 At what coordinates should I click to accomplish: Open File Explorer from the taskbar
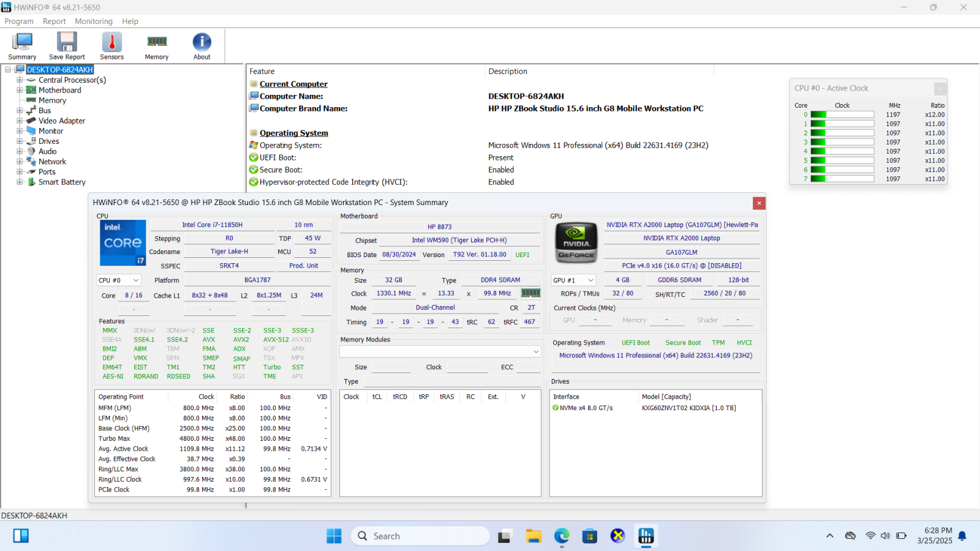click(533, 536)
